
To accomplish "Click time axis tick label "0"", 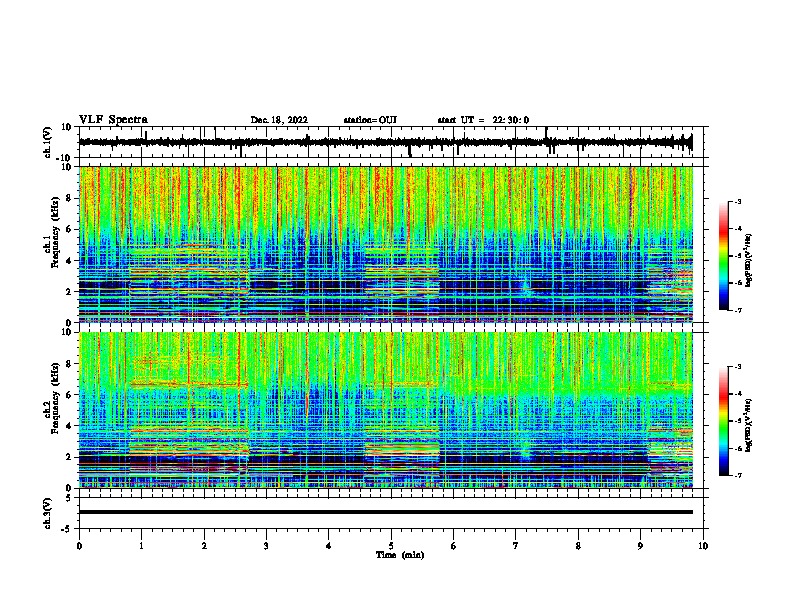I will pyautogui.click(x=79, y=546).
